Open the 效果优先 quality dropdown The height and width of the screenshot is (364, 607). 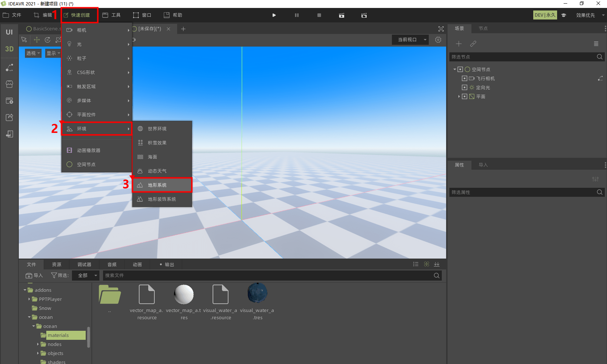coord(590,15)
